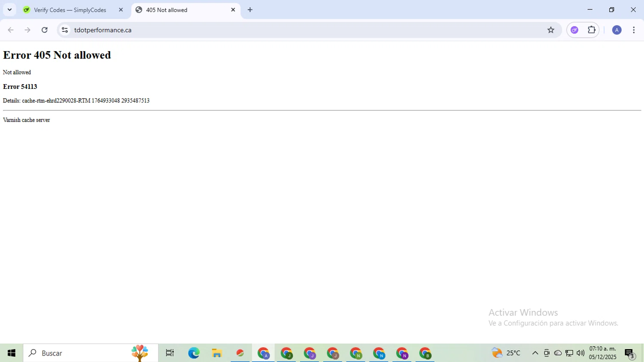Bookmark this page with the star
The image size is (644, 362).
pos(551,30)
